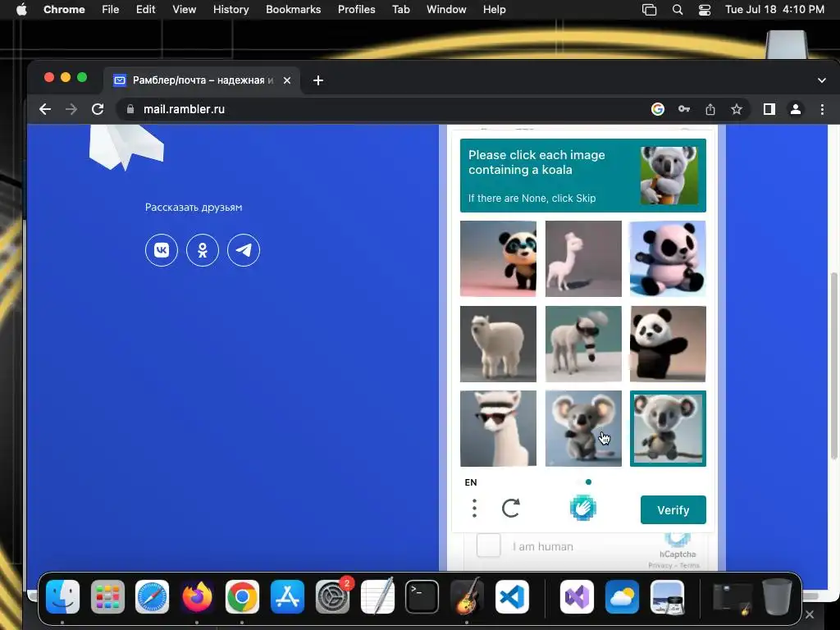Select the koala image next to cursor
Screen dimensions: 840x630
point(583,428)
